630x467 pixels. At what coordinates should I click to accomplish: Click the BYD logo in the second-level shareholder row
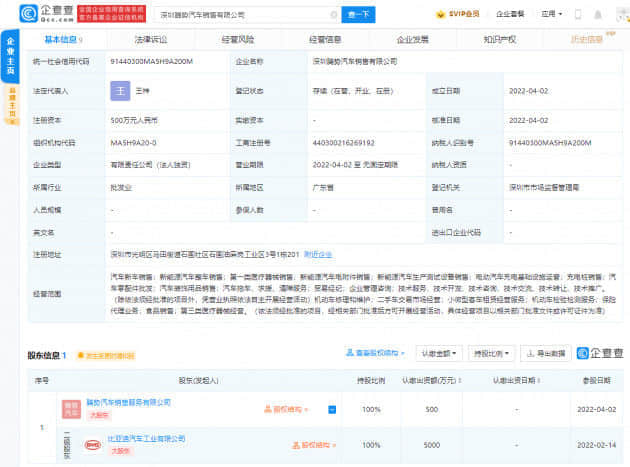(x=93, y=445)
